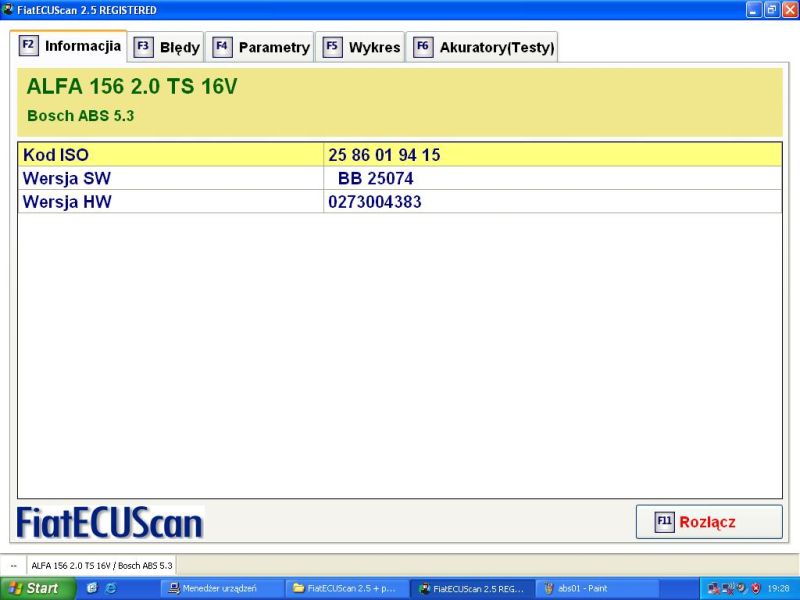Click the show desktop quick launch icon
800x600 pixels.
(x=91, y=588)
